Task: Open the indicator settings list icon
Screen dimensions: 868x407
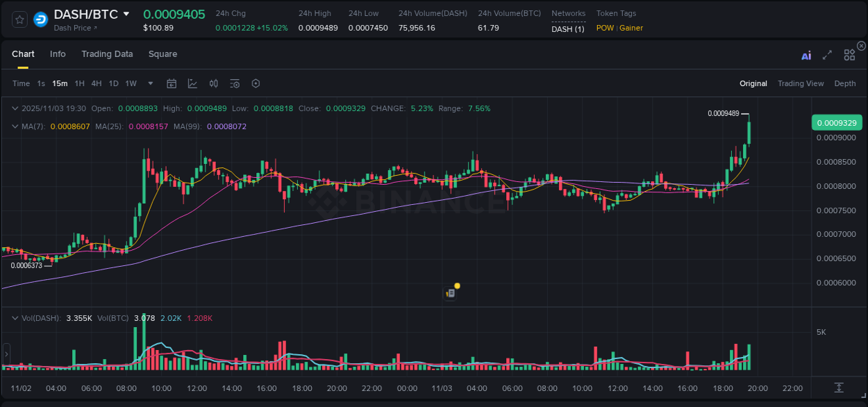Action: pyautogui.click(x=234, y=83)
